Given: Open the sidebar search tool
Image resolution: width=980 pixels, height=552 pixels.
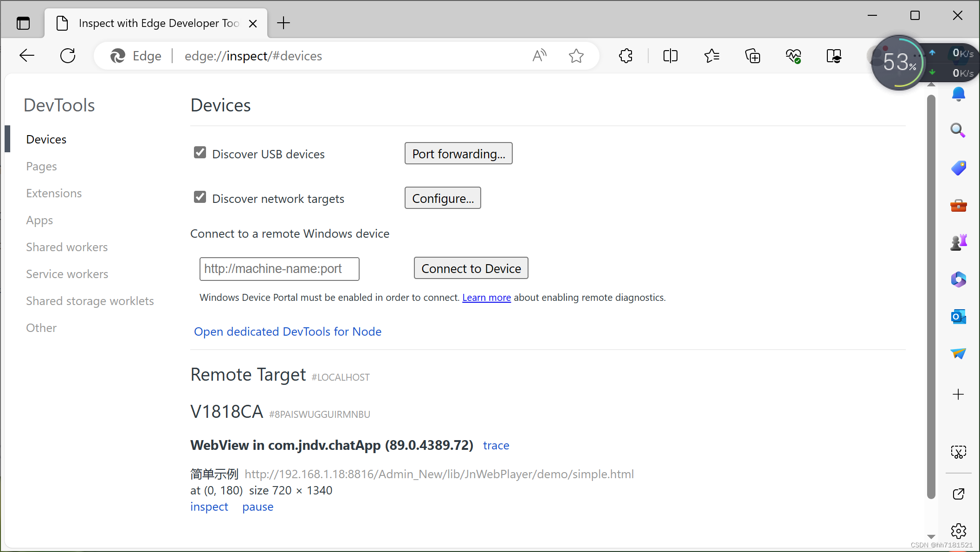Looking at the screenshot, I should [958, 130].
